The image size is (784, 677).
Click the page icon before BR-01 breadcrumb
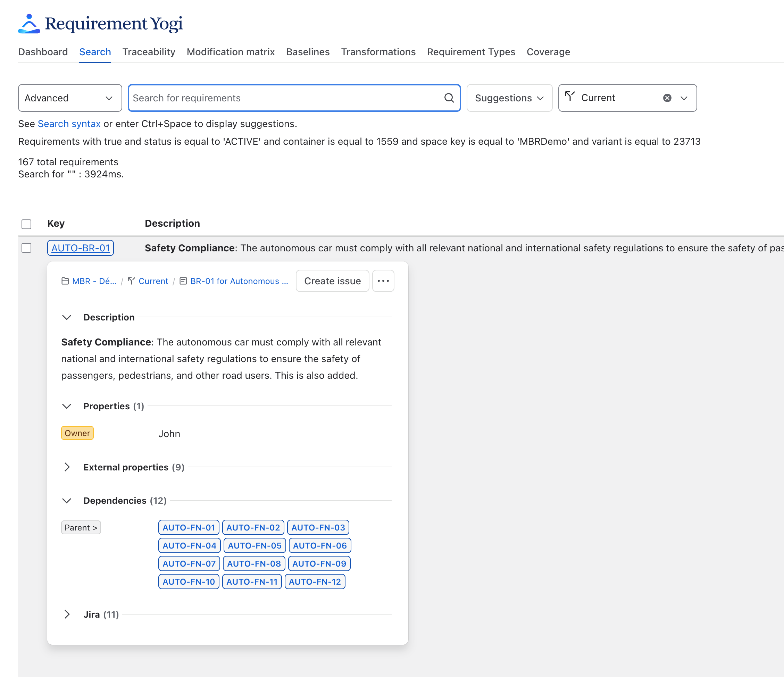pyautogui.click(x=183, y=281)
